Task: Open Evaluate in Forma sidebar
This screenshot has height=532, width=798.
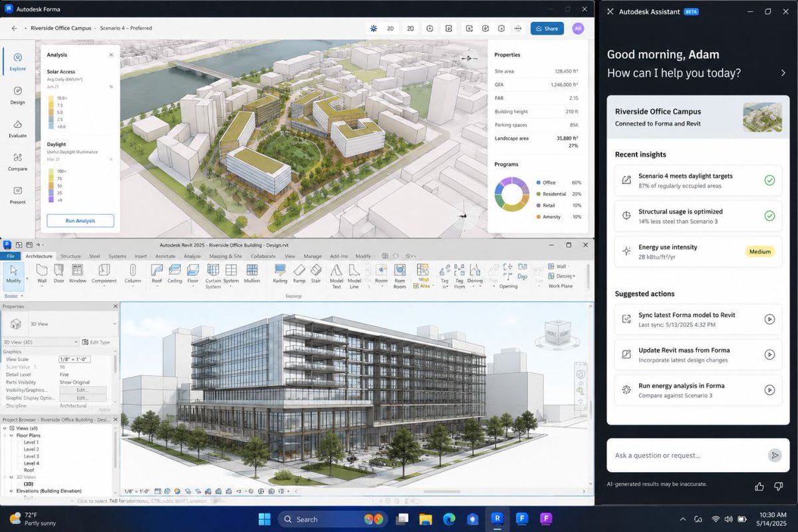Action: click(x=17, y=129)
